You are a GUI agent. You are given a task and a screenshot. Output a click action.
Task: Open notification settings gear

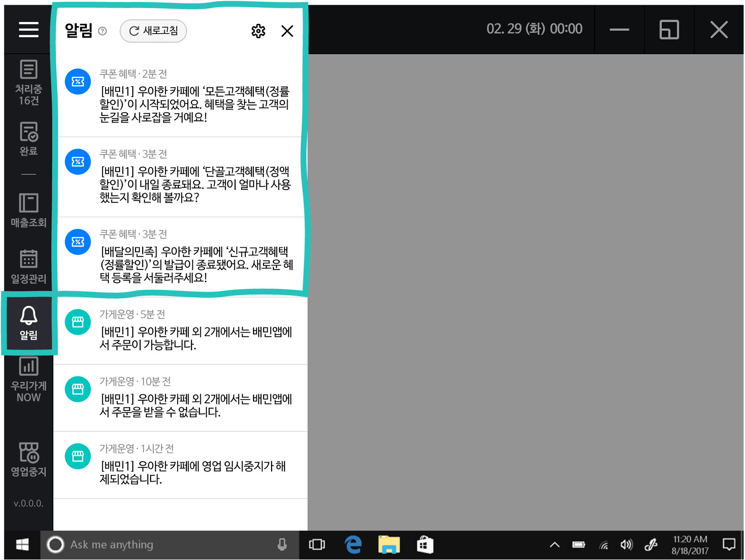point(258,31)
